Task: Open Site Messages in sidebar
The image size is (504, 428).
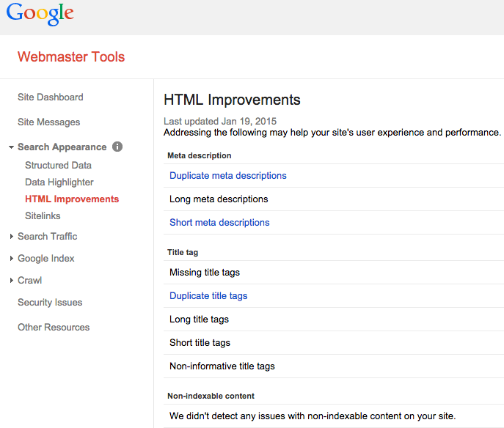Action: pos(48,122)
